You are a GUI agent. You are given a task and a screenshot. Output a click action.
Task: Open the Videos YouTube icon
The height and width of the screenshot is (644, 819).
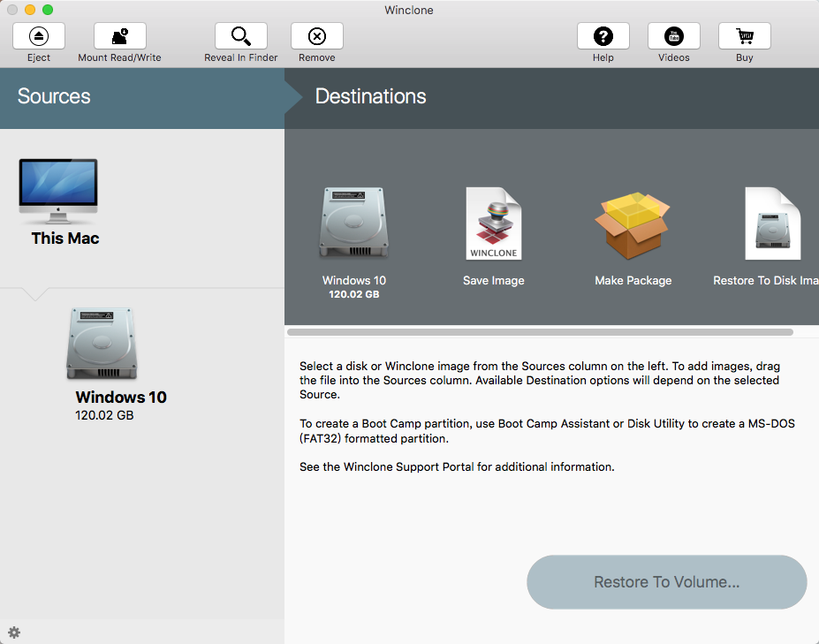(x=673, y=36)
